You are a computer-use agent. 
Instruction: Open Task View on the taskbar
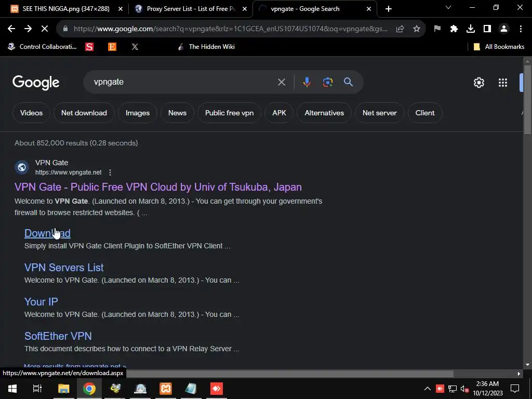point(37,389)
